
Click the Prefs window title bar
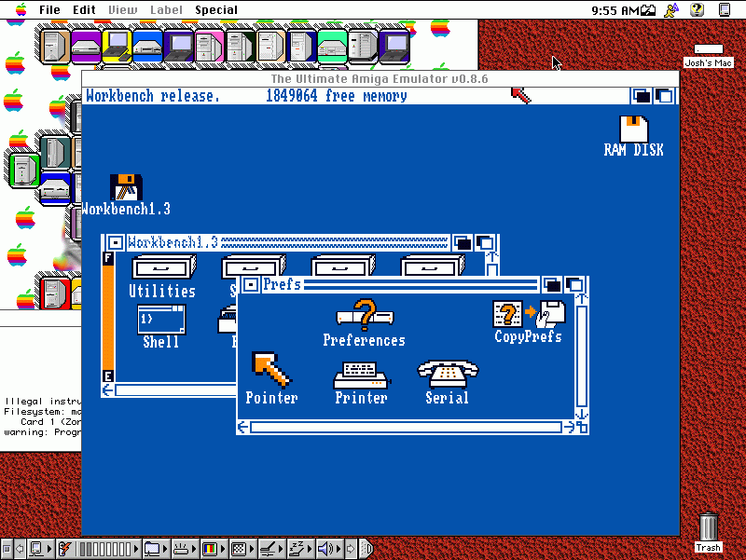point(399,285)
